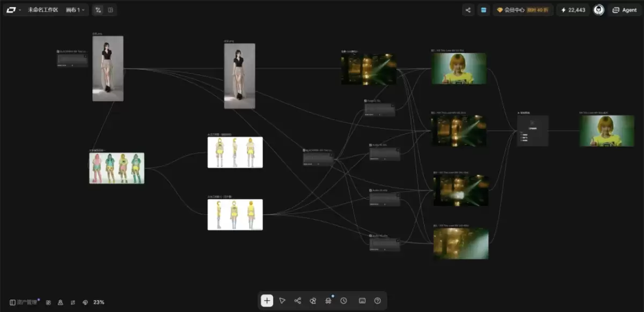Click the sync arrows icon in bottom-left bar
The height and width of the screenshot is (312, 644).
[x=72, y=302]
